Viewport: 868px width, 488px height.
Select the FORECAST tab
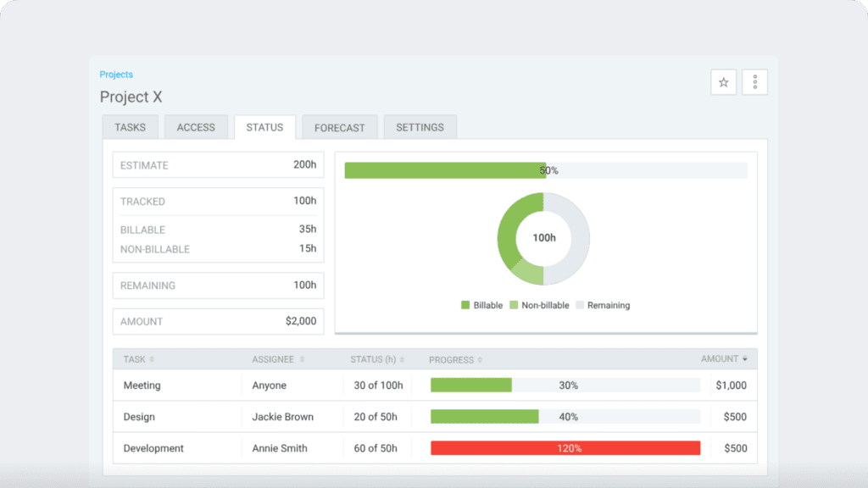pyautogui.click(x=339, y=126)
